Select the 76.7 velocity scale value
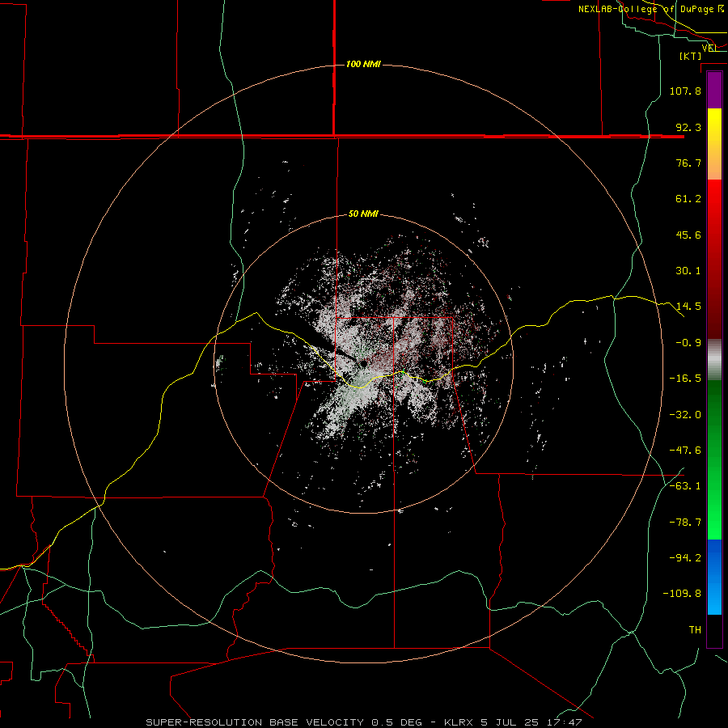Image resolution: width=728 pixels, height=728 pixels. pyautogui.click(x=688, y=163)
